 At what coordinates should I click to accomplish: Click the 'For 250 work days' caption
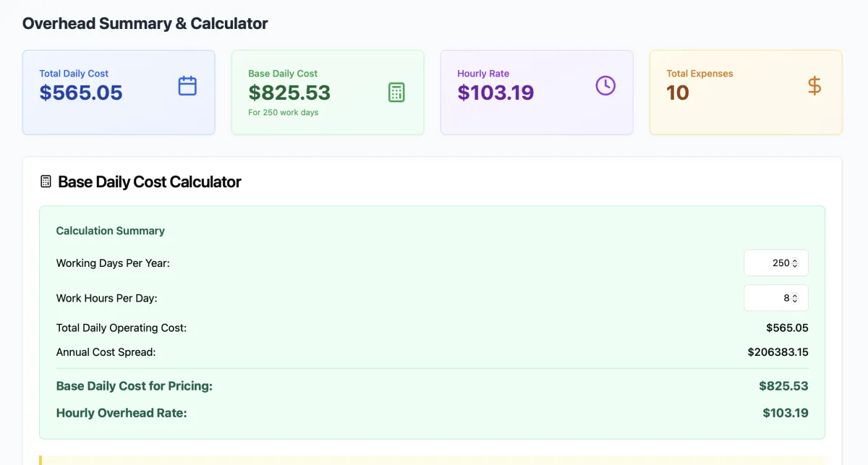click(x=284, y=113)
